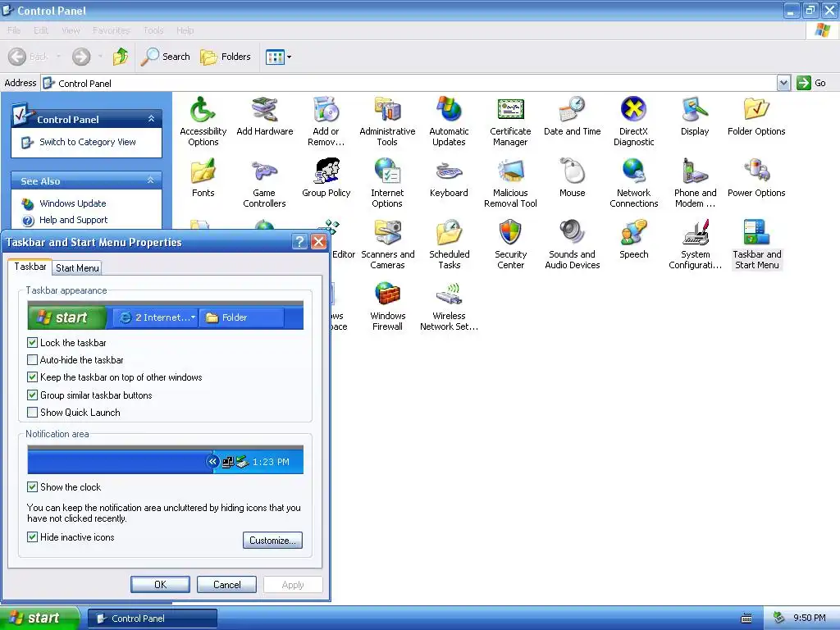The image size is (840, 630).
Task: Open the Help menu
Action: 185,30
